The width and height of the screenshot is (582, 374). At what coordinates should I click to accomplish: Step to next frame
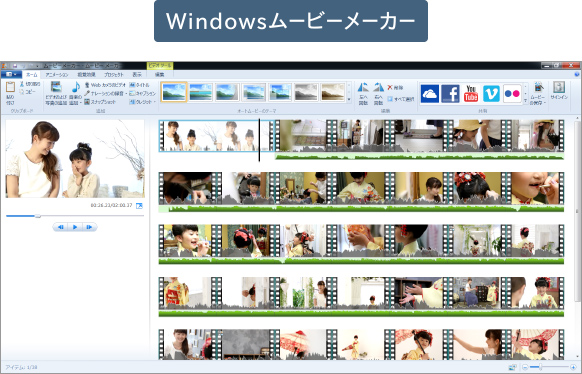[x=89, y=227]
